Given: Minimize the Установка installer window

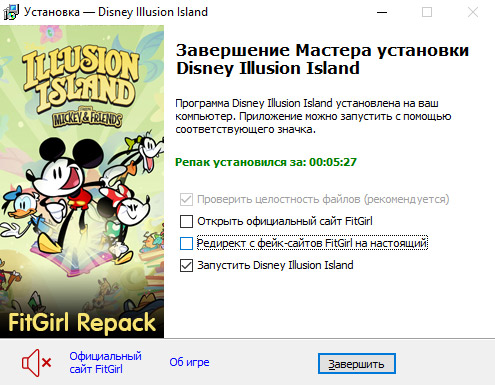Looking at the screenshot, I should pos(382,12).
